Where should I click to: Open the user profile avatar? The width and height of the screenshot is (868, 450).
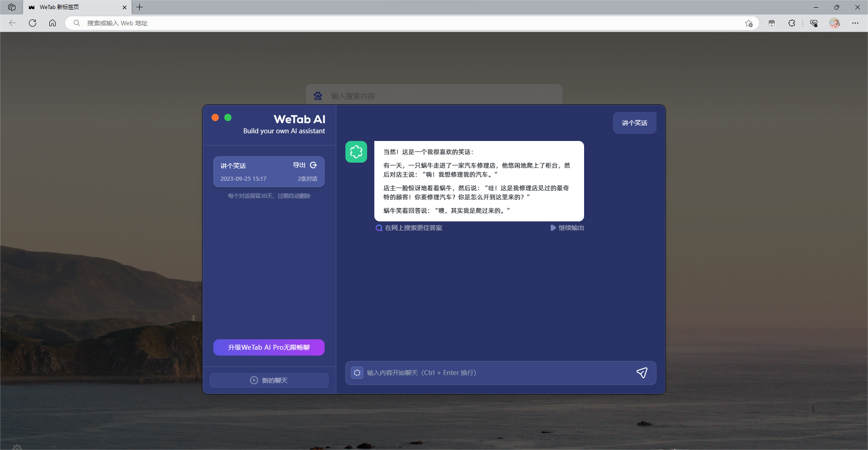(x=835, y=23)
